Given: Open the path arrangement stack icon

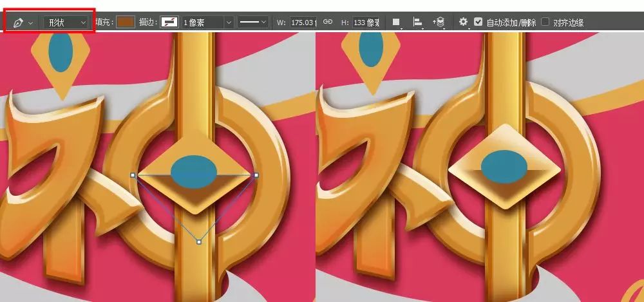Looking at the screenshot, I should pos(439,23).
